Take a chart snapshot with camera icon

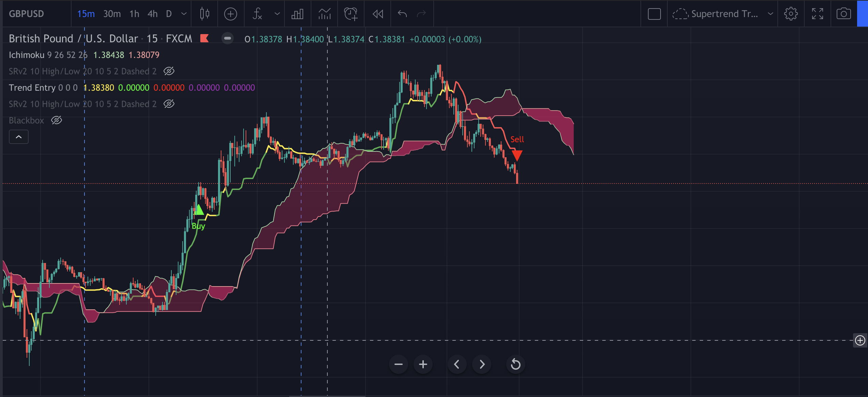click(843, 14)
